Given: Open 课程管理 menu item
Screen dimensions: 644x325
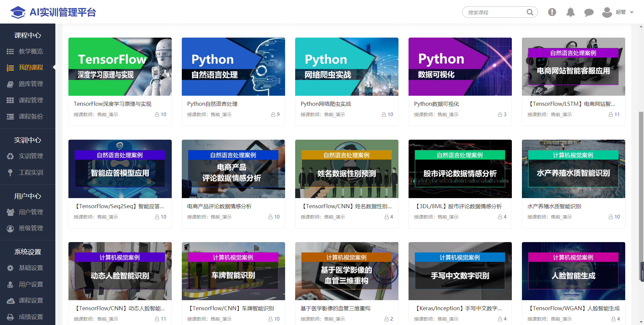Looking at the screenshot, I should point(31,100).
